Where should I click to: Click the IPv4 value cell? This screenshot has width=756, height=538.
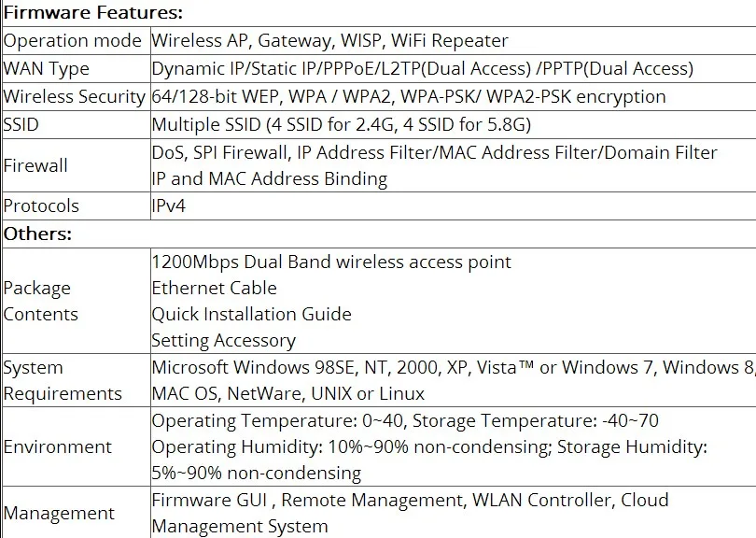pos(169,205)
